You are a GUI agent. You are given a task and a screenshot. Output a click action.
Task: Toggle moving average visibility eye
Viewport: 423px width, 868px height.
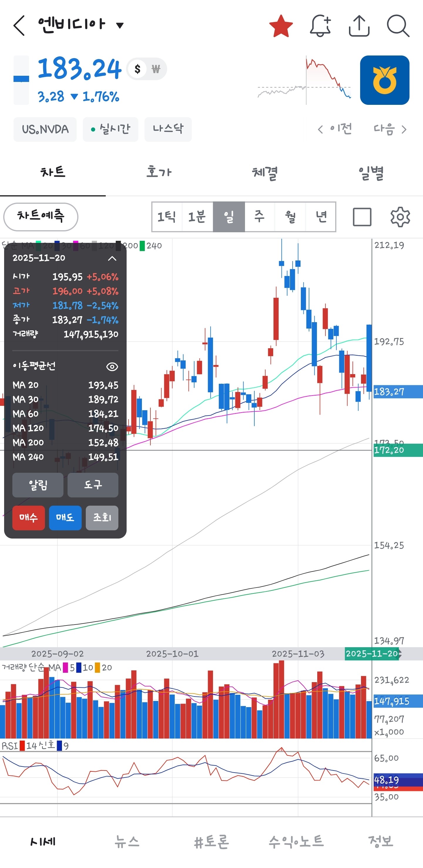(x=112, y=366)
